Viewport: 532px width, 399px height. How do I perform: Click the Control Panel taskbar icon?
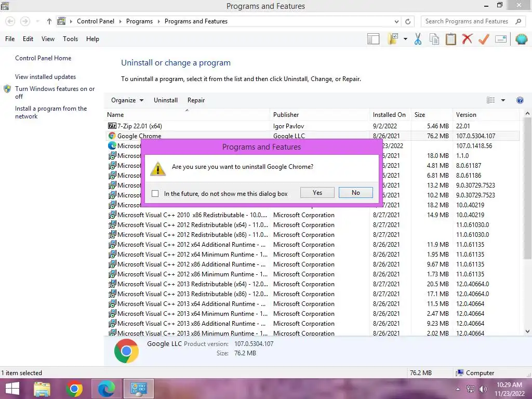pyautogui.click(x=138, y=389)
